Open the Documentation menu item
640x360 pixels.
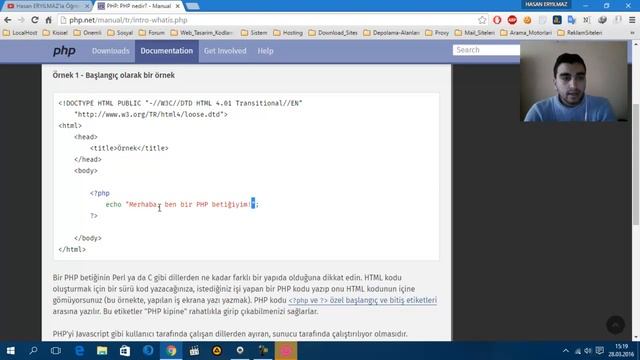pyautogui.click(x=167, y=51)
